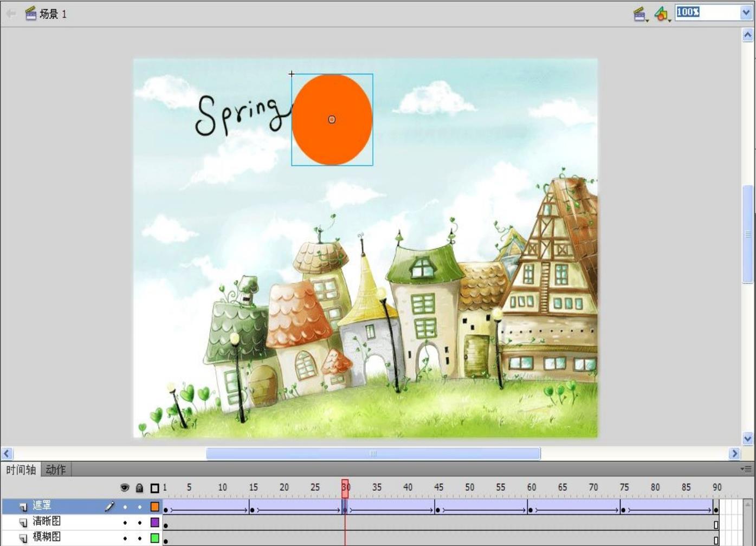Open the Edit Scene clapperboard menu
756x546 pixels.
[640, 14]
